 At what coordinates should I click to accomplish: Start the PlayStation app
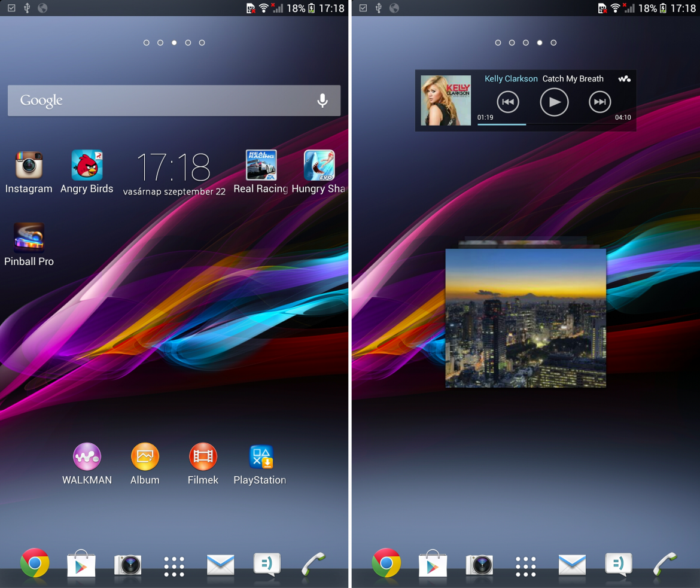click(x=260, y=456)
